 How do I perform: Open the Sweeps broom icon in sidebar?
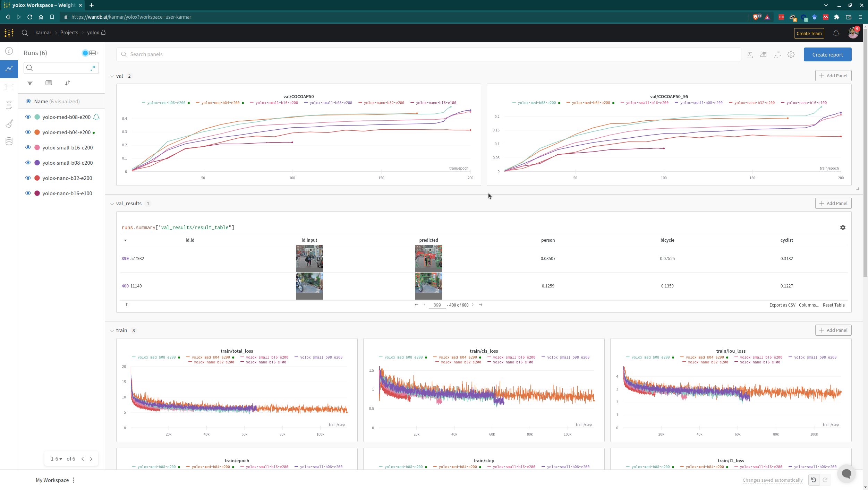pyautogui.click(x=9, y=123)
